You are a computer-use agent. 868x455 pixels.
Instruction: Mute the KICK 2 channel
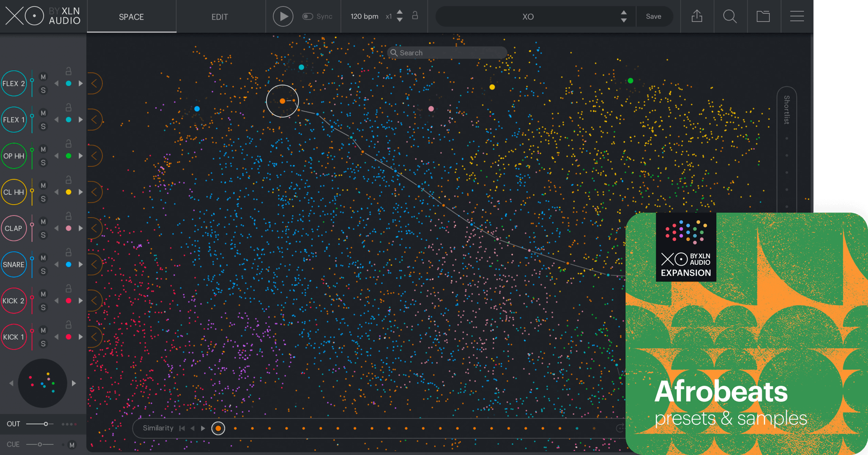point(43,294)
